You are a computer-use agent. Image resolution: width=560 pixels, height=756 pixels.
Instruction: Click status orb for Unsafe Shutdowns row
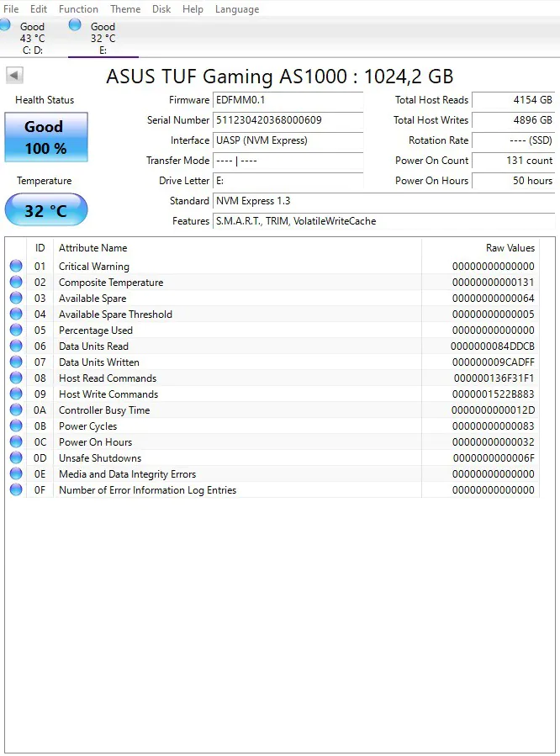point(16,457)
